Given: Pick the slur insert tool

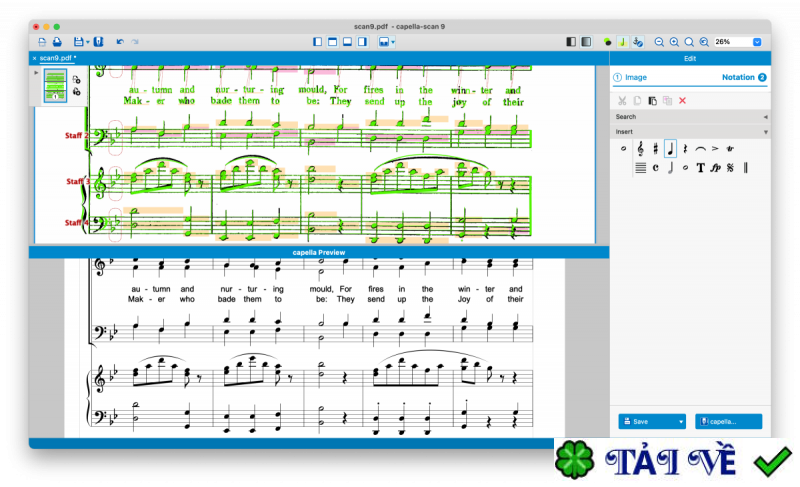Looking at the screenshot, I should (x=700, y=149).
